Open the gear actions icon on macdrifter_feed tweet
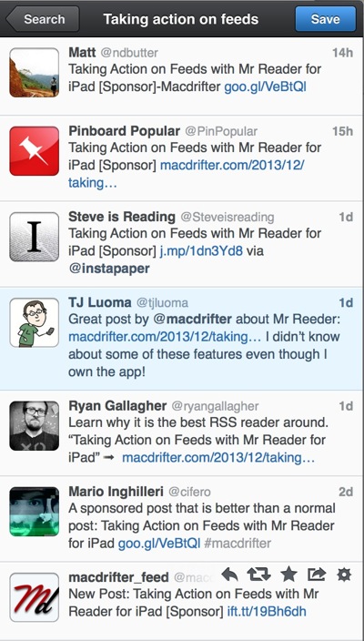364x641 pixels. pyautogui.click(x=344, y=575)
